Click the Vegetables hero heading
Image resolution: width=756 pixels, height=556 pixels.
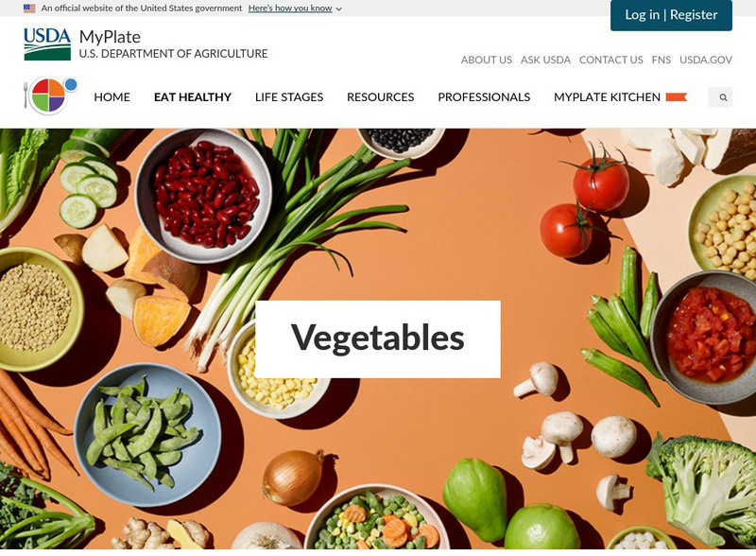pos(377,339)
